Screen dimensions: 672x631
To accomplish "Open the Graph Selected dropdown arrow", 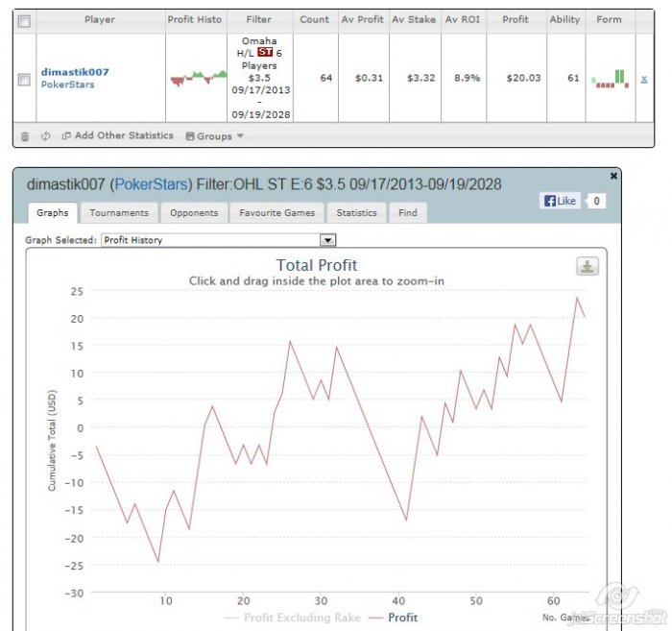I will click(328, 240).
